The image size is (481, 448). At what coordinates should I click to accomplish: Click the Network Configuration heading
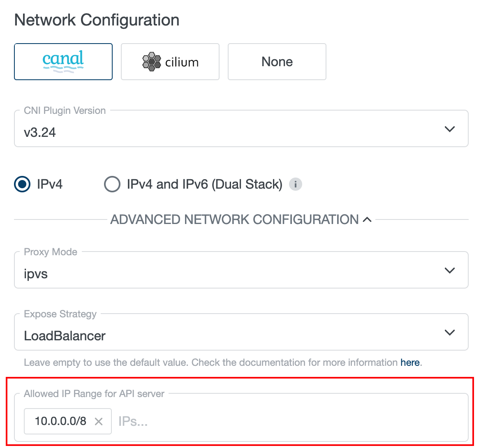click(x=97, y=20)
